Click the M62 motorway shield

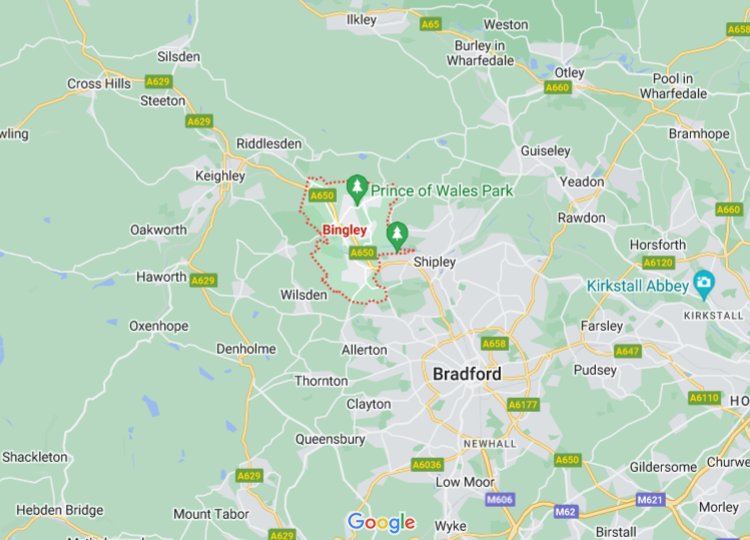(x=565, y=512)
